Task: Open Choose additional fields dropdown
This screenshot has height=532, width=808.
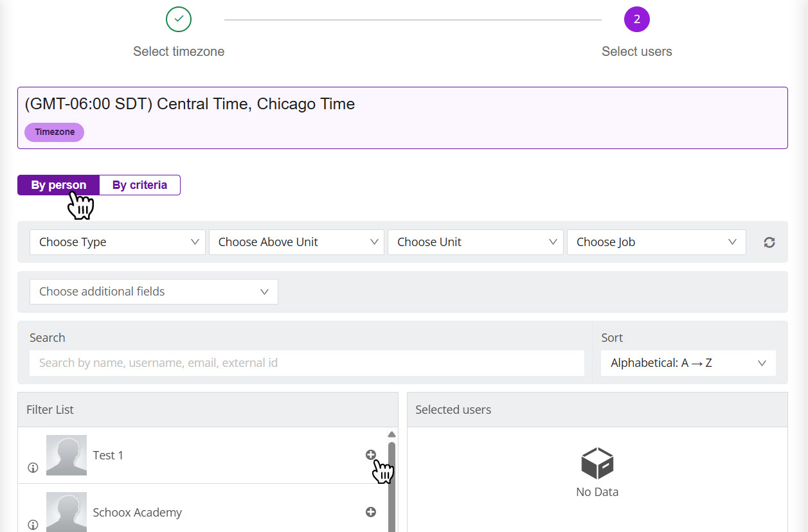Action: [154, 292]
